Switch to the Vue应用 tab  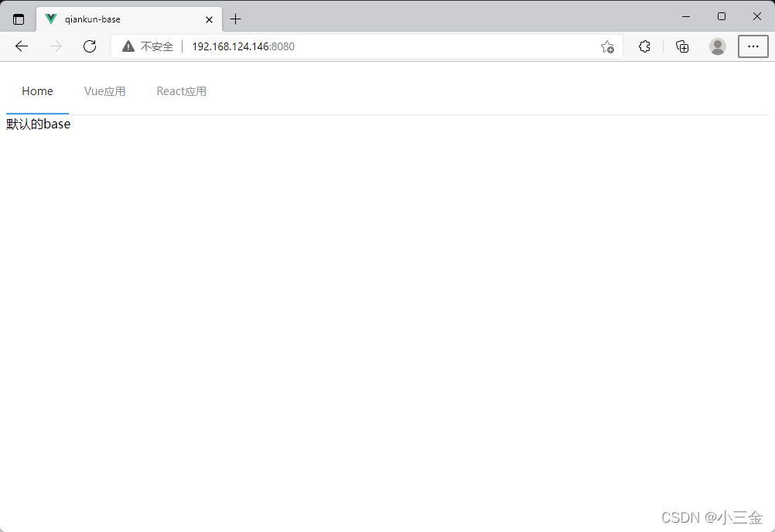104,91
